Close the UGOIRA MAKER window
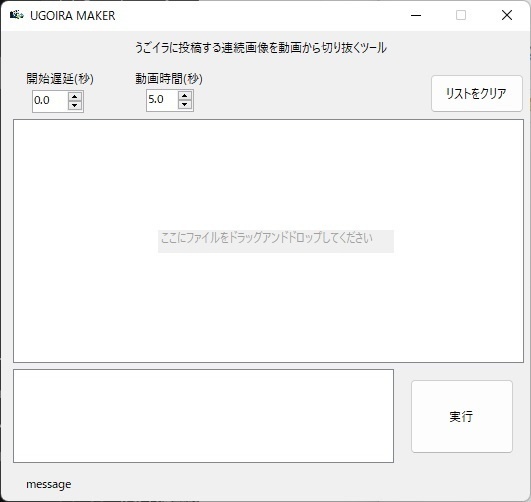531x502 pixels. (x=507, y=15)
